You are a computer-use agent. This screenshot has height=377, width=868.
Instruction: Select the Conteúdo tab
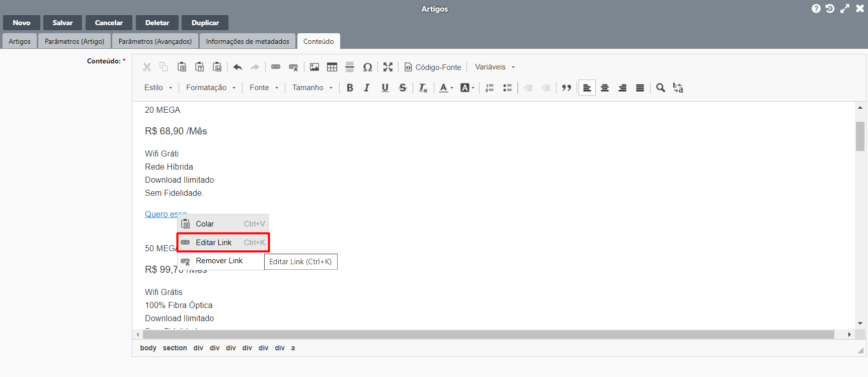pos(319,41)
